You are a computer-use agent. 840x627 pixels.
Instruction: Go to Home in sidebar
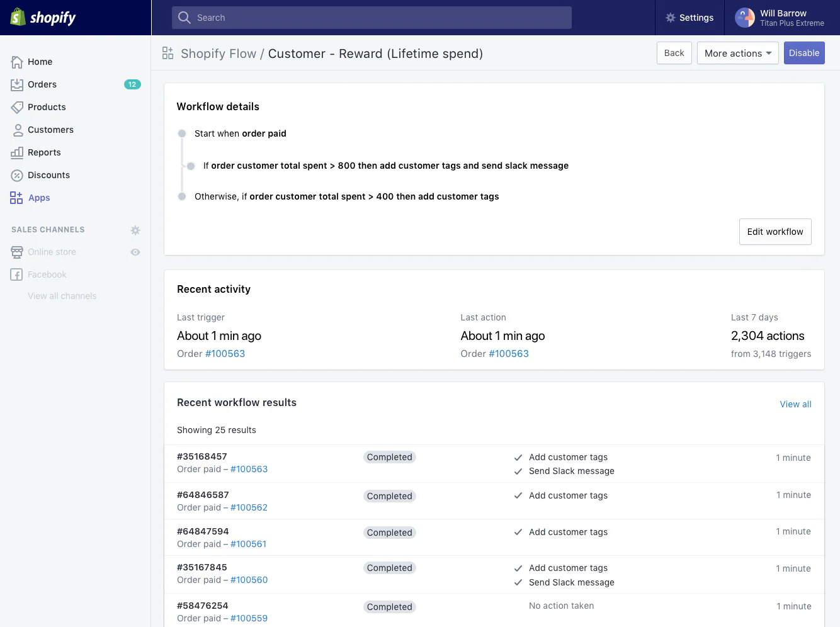point(40,62)
